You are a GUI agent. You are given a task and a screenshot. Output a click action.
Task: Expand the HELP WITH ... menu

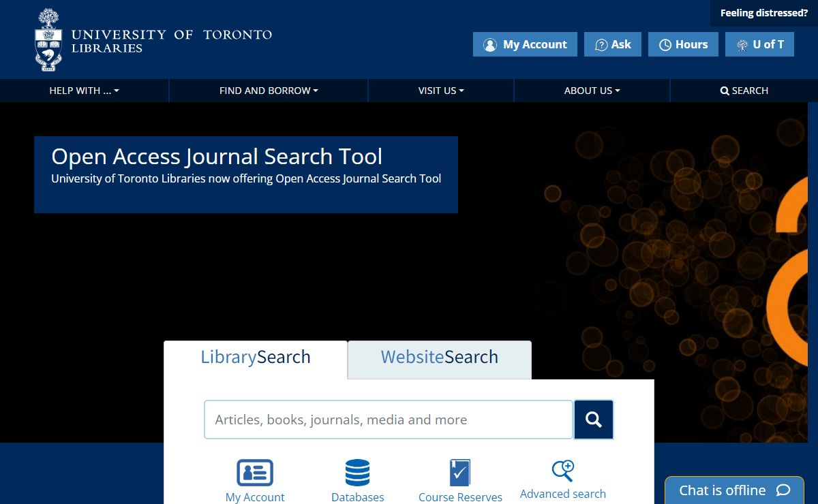tap(84, 91)
